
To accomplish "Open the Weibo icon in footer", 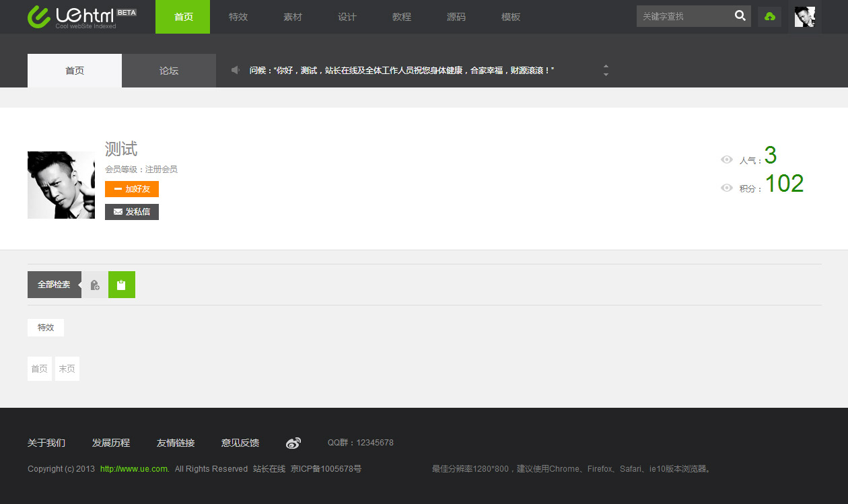I will coord(293,443).
